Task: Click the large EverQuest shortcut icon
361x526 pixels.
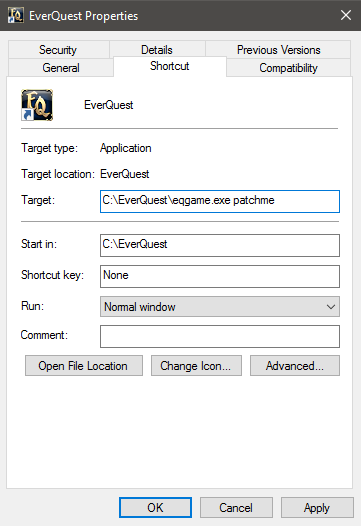Action: [x=37, y=105]
